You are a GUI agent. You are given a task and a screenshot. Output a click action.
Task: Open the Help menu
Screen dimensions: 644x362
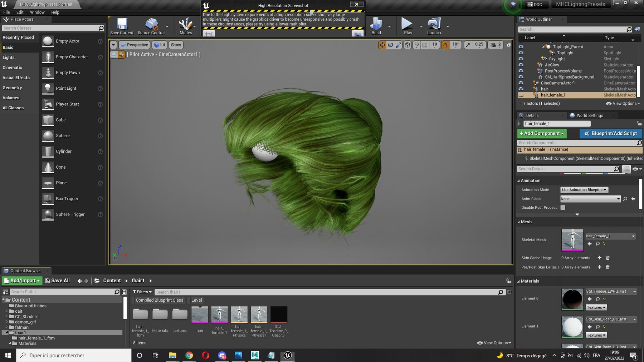point(55,12)
